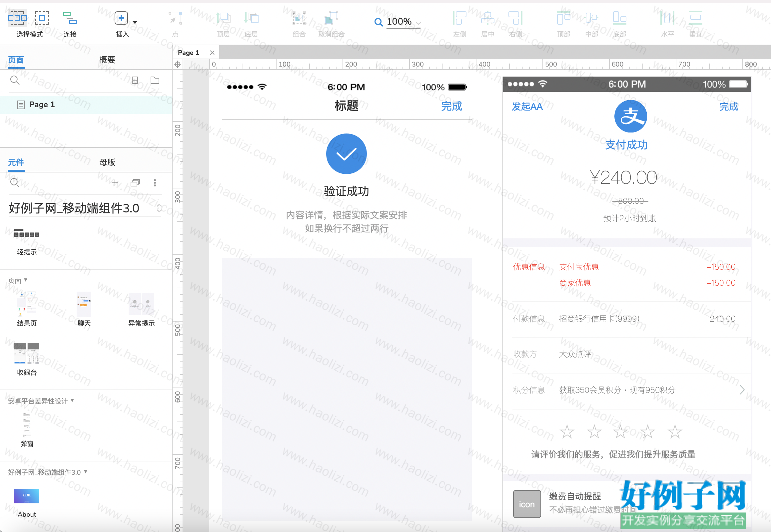The height and width of the screenshot is (532, 771).
Task: Select the 收銀台 cashier widget
Action: click(27, 359)
